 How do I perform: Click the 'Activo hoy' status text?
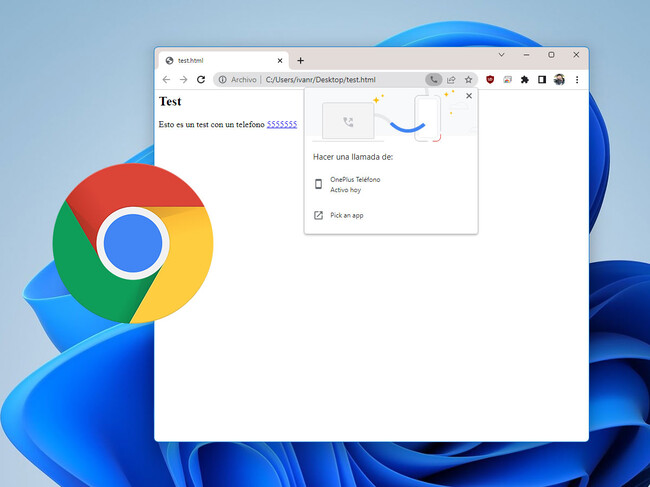[345, 190]
